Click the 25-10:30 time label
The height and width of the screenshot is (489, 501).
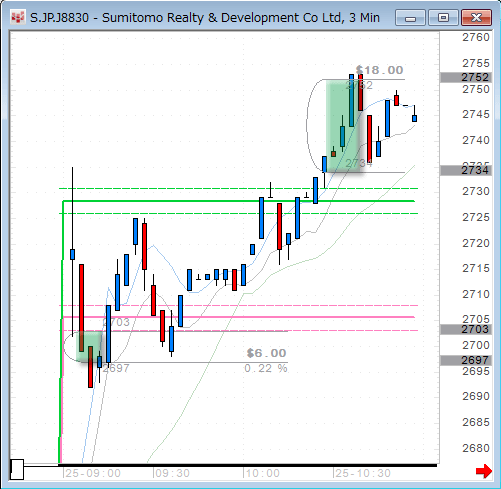coord(363,473)
